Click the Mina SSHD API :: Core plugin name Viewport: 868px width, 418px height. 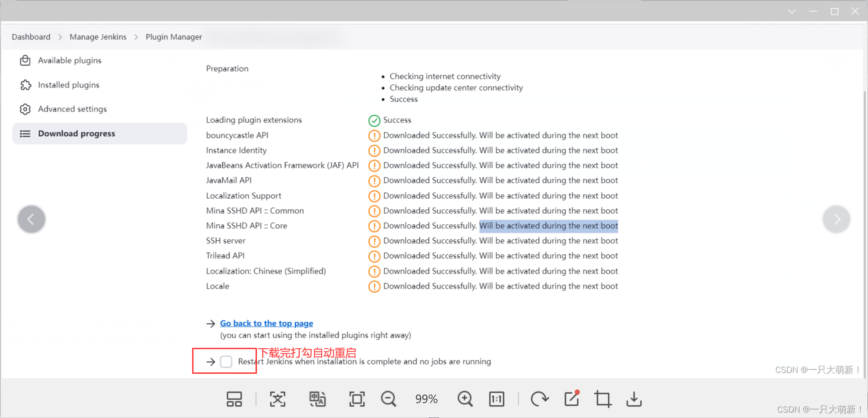[246, 226]
